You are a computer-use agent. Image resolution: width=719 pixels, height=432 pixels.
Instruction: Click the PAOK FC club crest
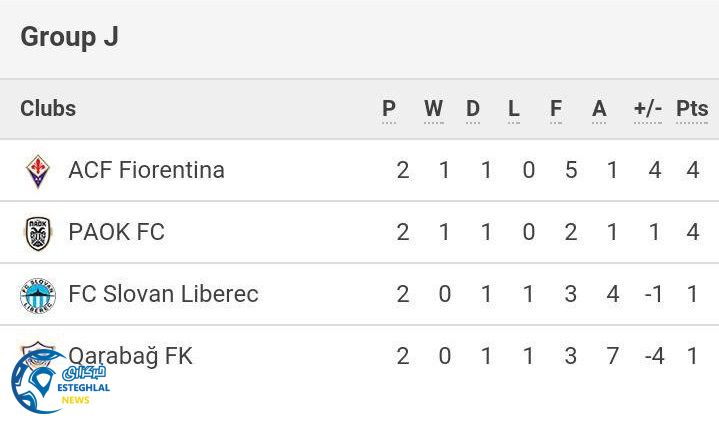(x=38, y=233)
